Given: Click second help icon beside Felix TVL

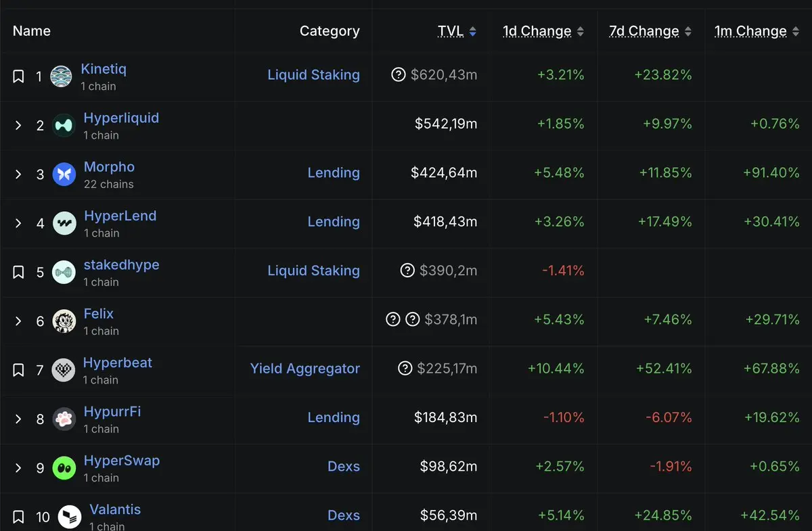Looking at the screenshot, I should tap(412, 319).
